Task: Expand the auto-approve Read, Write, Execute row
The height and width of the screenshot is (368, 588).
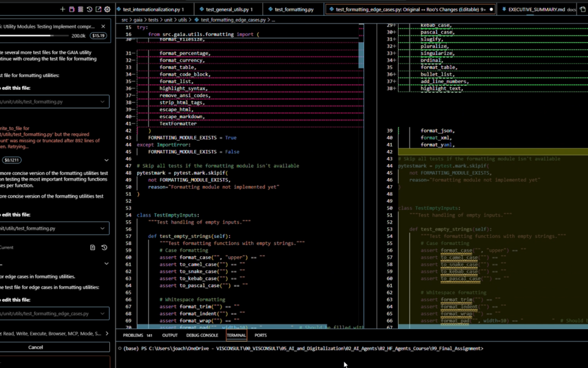Action: click(54, 334)
